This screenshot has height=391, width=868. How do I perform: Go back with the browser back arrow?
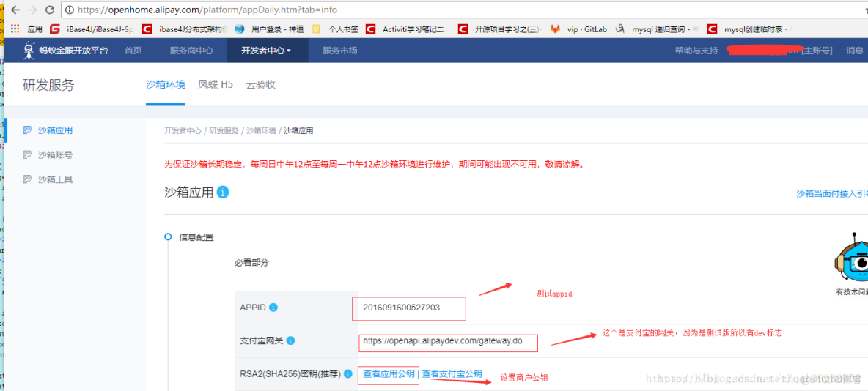15,10
